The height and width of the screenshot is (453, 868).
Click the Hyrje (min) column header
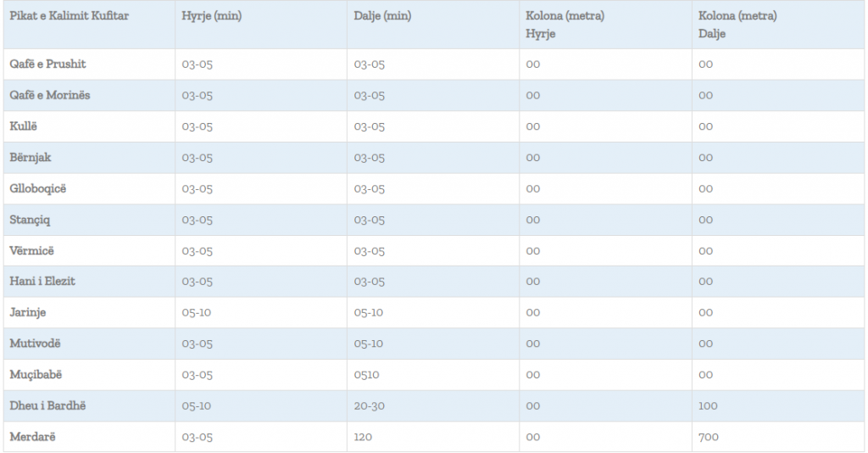point(211,16)
